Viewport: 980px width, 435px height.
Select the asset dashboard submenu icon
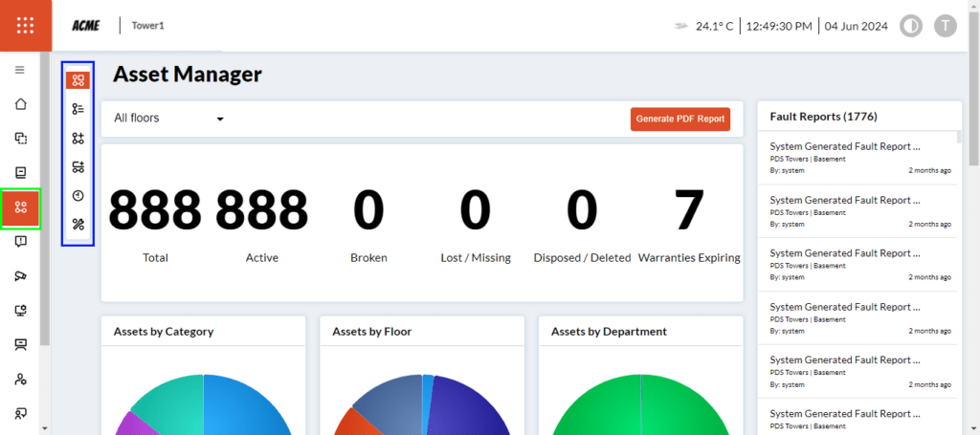78,80
